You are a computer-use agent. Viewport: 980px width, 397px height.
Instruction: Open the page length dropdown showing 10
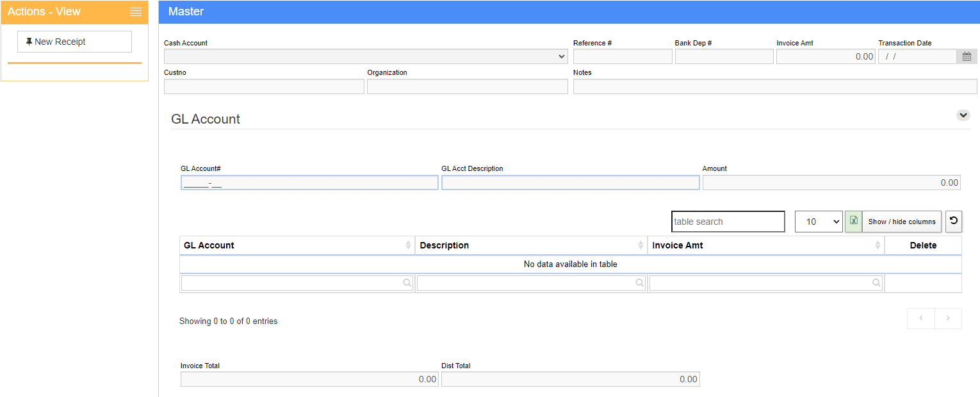point(819,222)
